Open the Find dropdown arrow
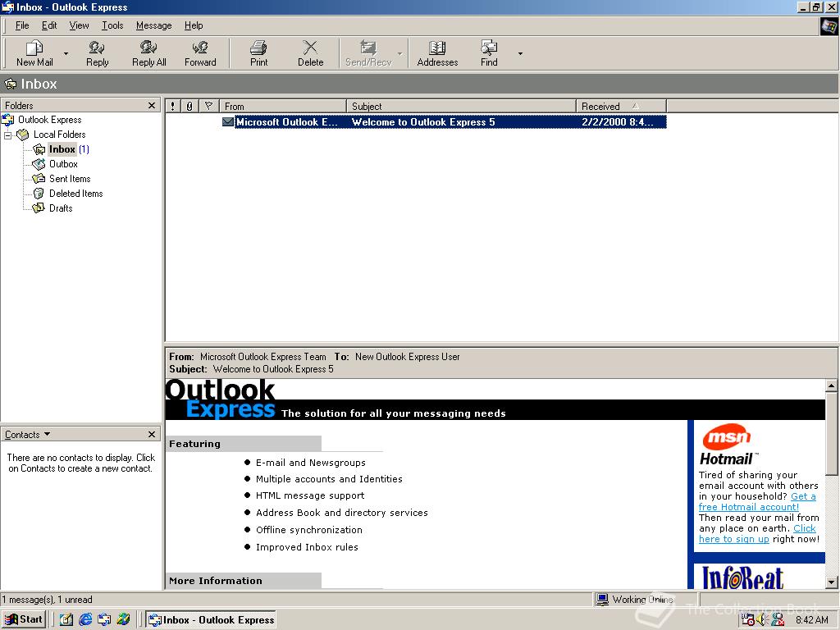 tap(519, 53)
